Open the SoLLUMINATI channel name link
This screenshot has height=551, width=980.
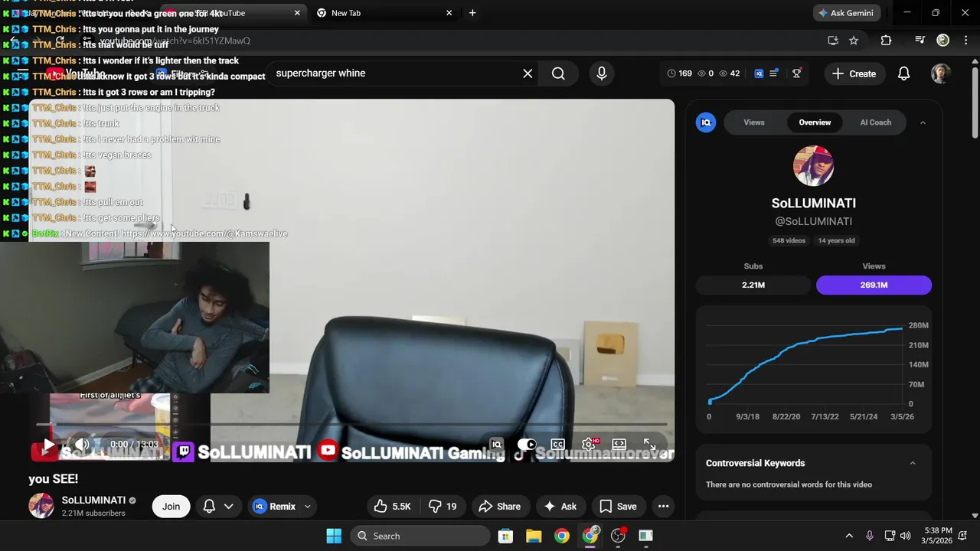click(x=93, y=500)
